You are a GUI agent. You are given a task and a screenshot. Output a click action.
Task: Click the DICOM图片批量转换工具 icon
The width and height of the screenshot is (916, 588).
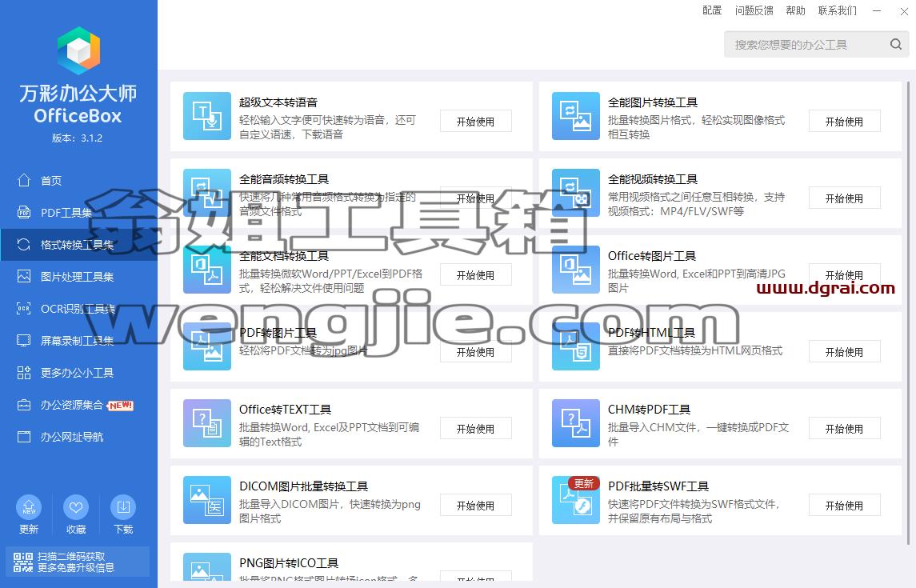coord(207,500)
